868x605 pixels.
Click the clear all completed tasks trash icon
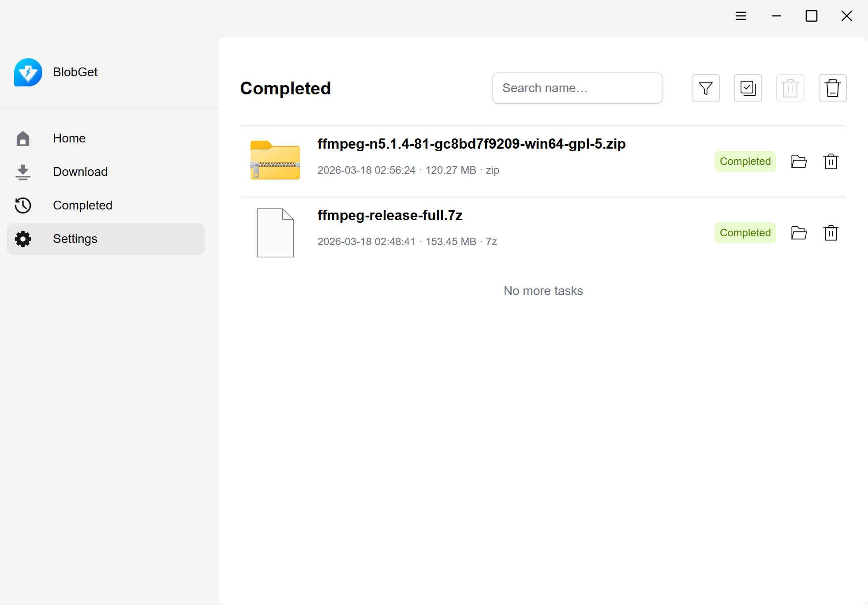tap(832, 88)
